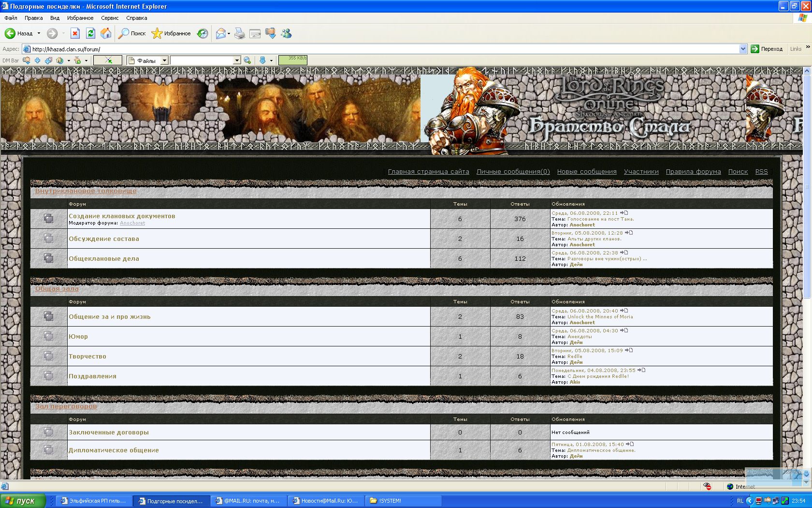Click the DM Bar settings hand icon
The height and width of the screenshot is (508, 812).
[77, 60]
